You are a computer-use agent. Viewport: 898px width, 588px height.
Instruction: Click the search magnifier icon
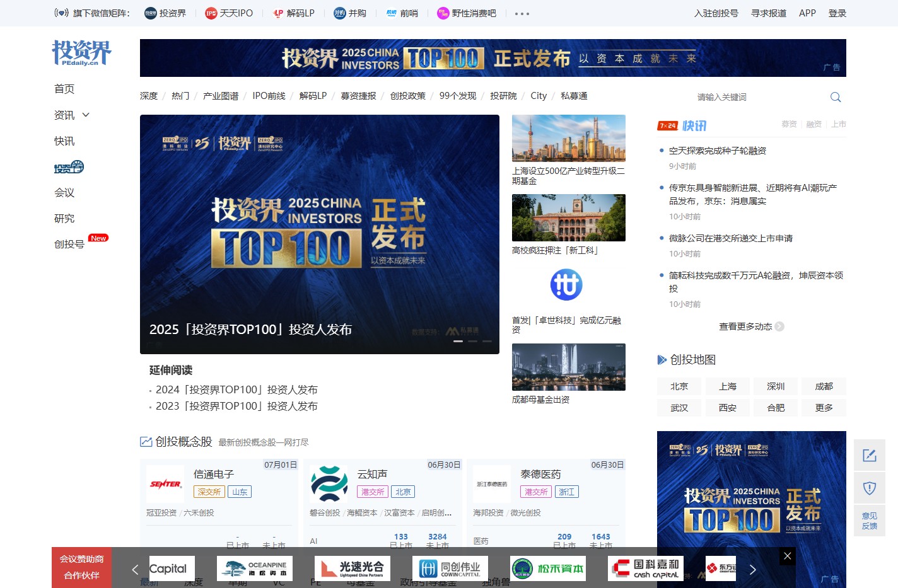pos(836,97)
